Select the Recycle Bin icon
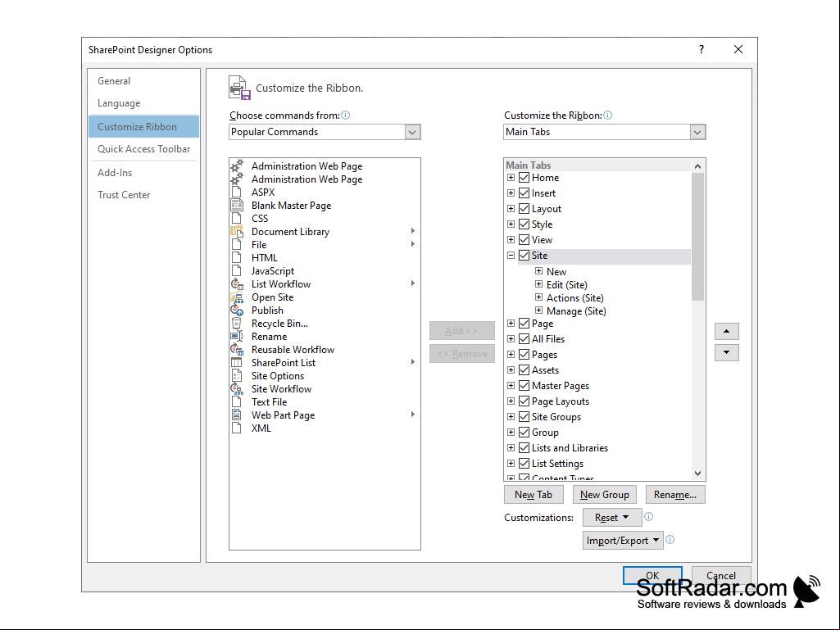The height and width of the screenshot is (630, 840). click(x=237, y=324)
